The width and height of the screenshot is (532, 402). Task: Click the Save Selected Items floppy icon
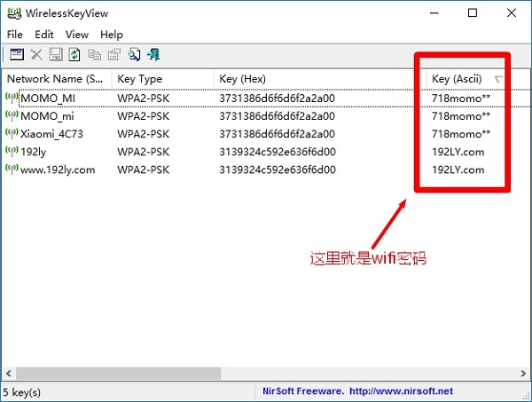click(x=56, y=55)
